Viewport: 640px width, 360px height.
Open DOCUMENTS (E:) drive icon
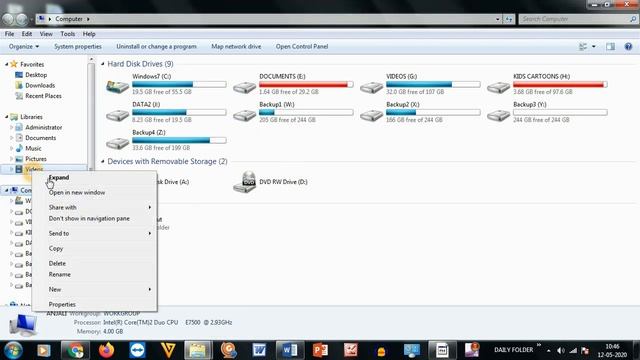[244, 87]
